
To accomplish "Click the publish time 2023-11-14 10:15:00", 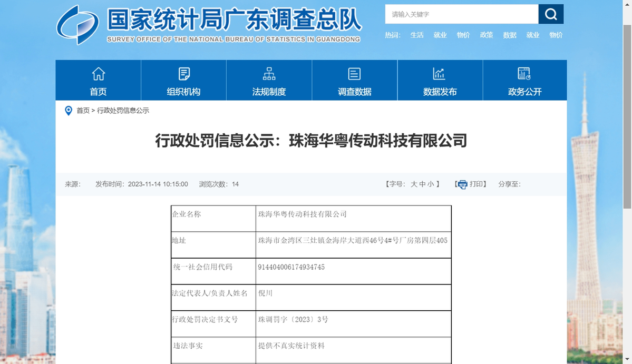I will click(x=158, y=184).
